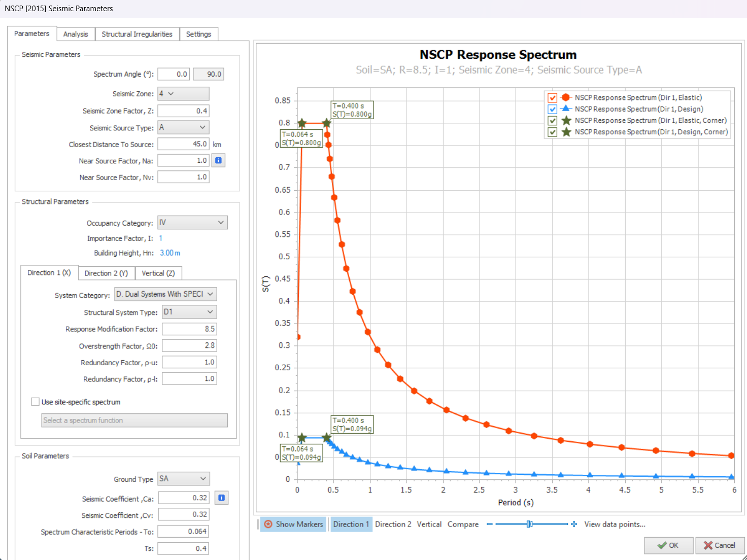Select the Direction 2 (Y) tab
The image size is (747, 560).
(x=106, y=273)
